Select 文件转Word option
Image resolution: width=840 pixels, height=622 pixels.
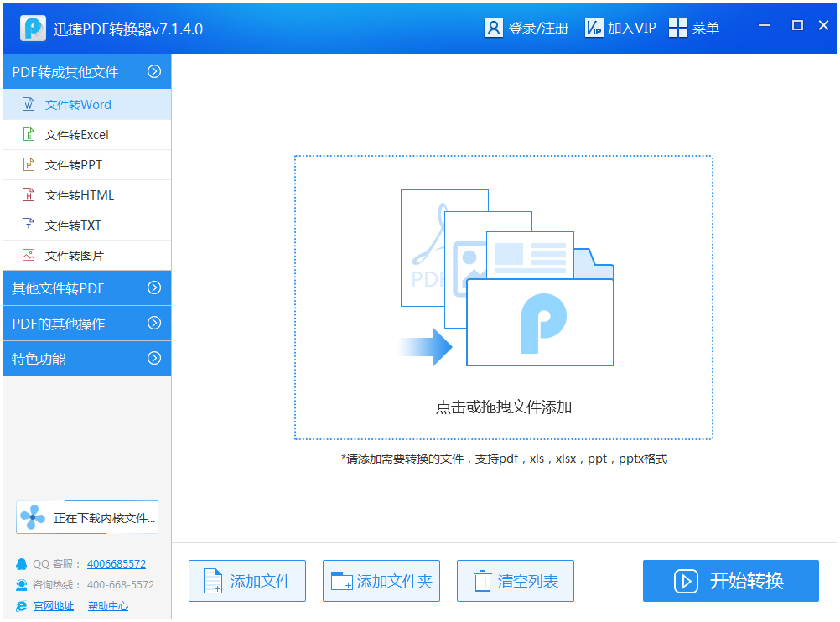[x=87, y=105]
